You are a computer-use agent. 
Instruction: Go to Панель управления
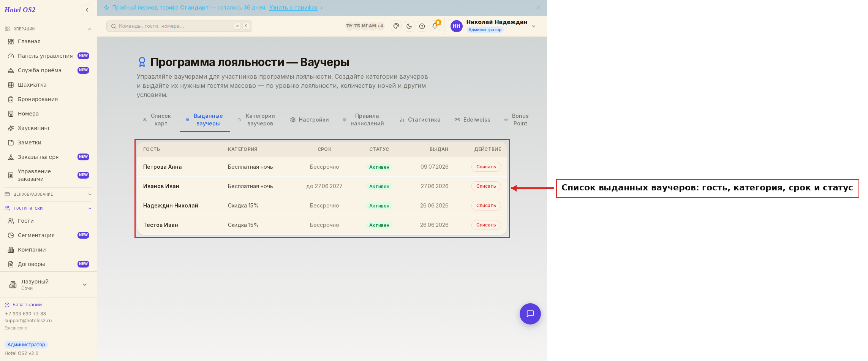point(48,56)
